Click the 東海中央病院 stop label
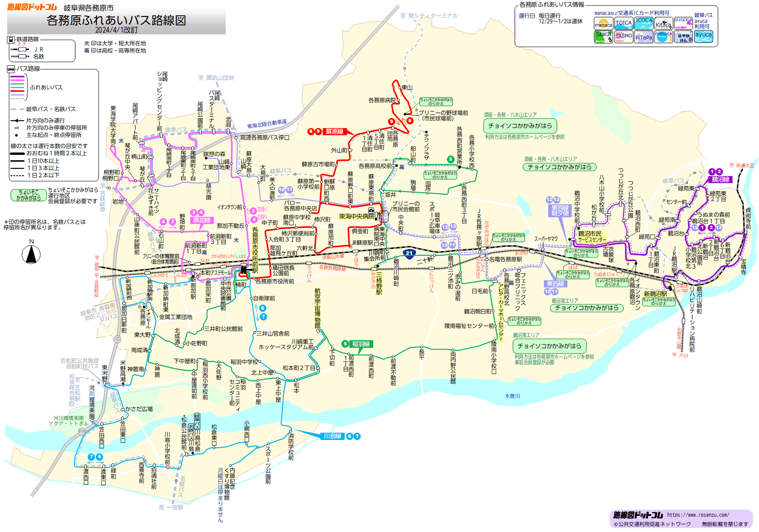 coord(357,216)
